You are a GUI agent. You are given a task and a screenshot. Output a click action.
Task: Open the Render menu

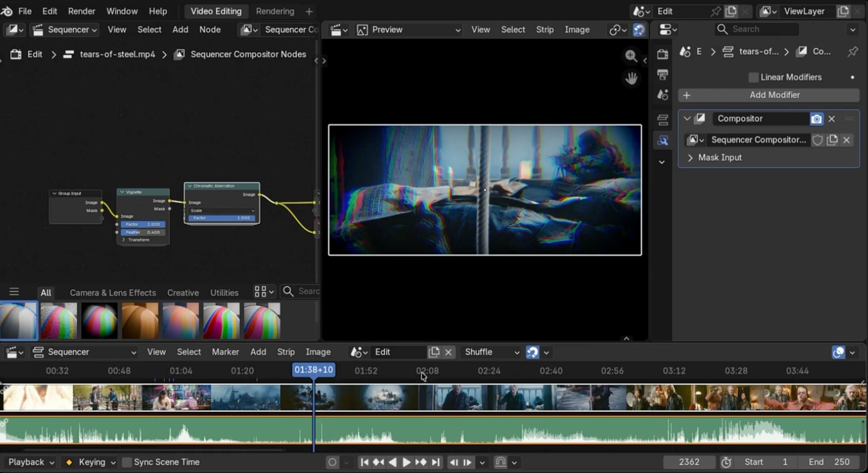81,11
